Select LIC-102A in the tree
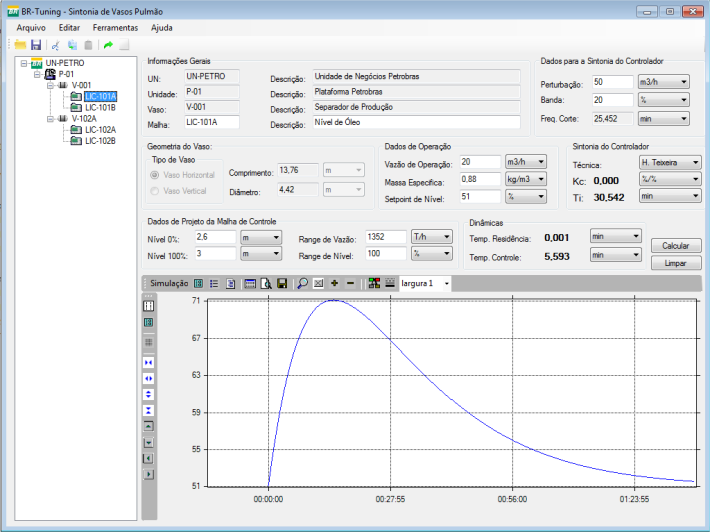 coord(100,129)
